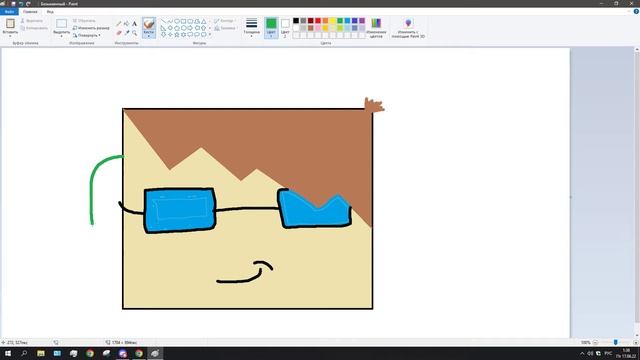The height and width of the screenshot is (360, 640).
Task: Open the Rotate dropdown
Action: point(87,36)
